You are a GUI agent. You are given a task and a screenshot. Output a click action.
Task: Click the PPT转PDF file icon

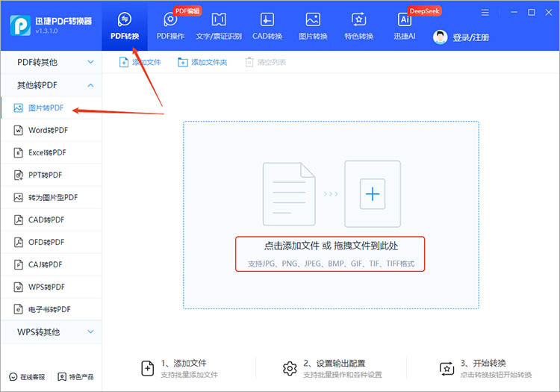pos(18,175)
